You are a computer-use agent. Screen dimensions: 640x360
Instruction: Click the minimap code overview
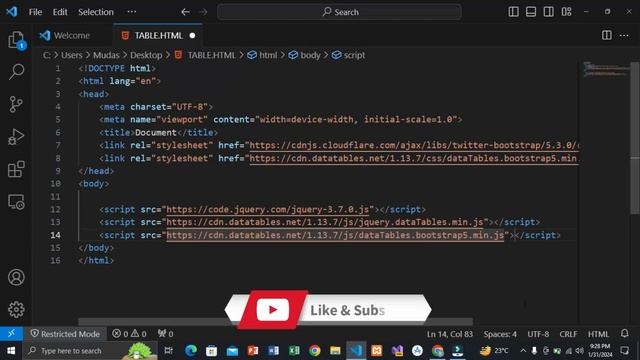coord(606,69)
